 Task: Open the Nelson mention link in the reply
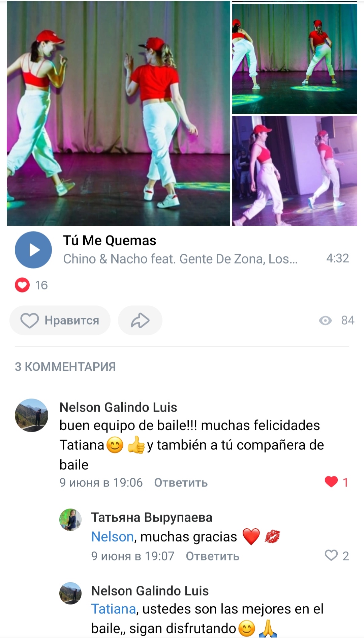pyautogui.click(x=113, y=536)
